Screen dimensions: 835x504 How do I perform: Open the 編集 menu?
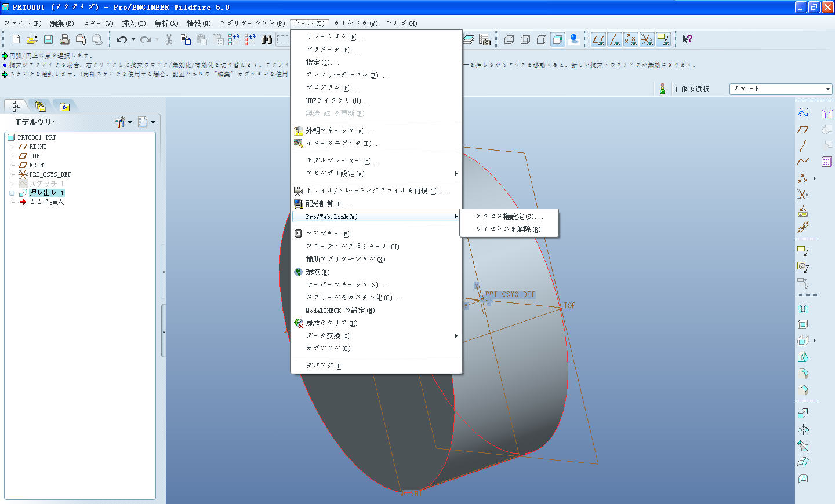click(x=61, y=23)
